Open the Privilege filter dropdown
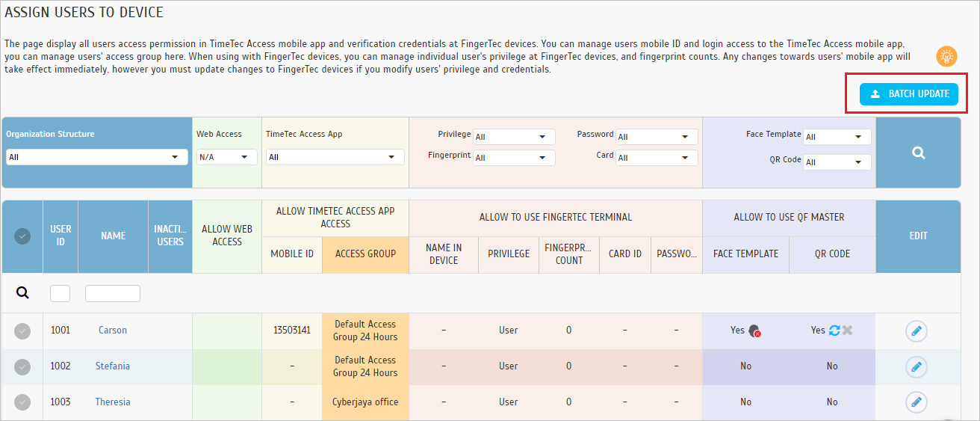The width and height of the screenshot is (980, 421). (515, 137)
